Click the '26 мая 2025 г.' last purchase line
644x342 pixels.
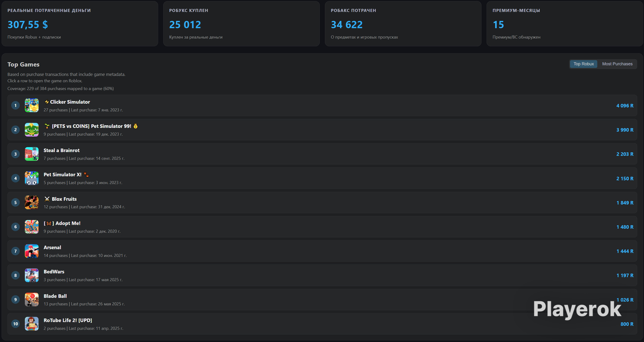pos(84,304)
